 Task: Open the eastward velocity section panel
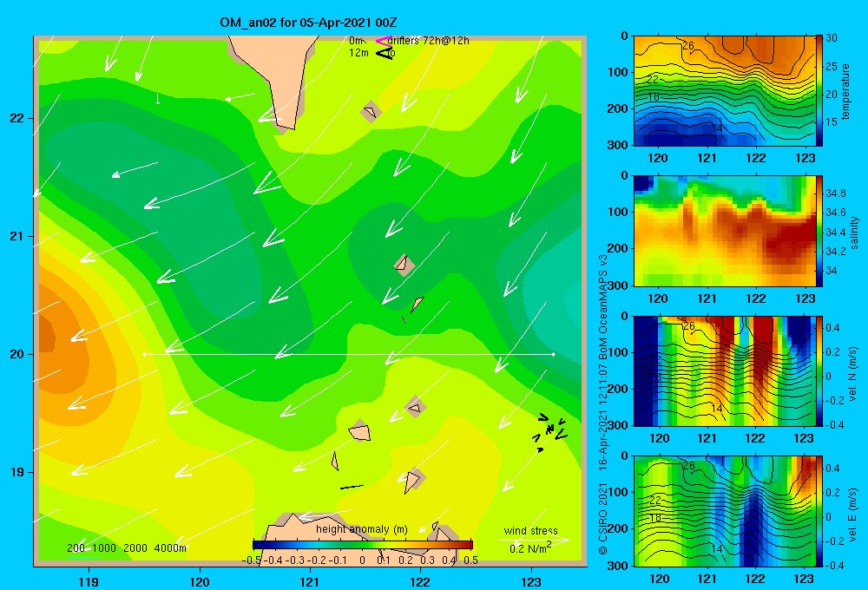click(724, 511)
